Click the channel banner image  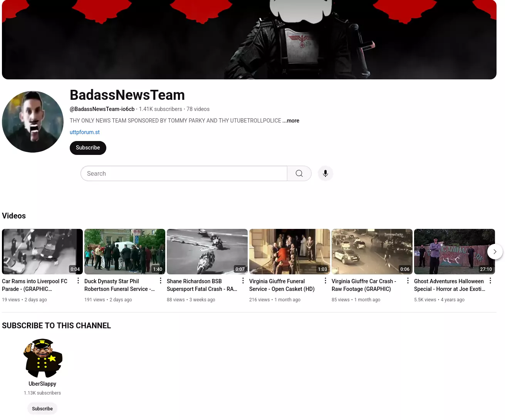(249, 40)
